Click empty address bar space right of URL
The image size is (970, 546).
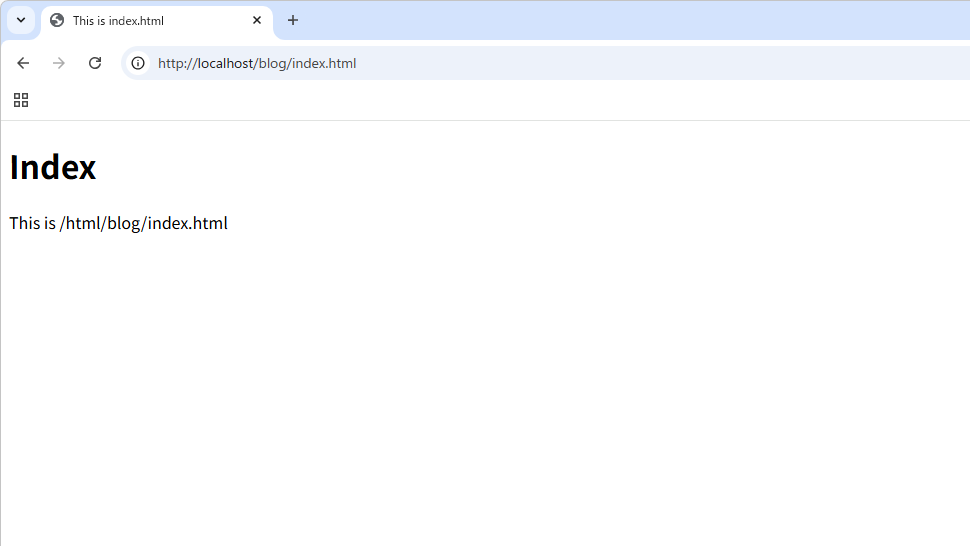[700, 63]
